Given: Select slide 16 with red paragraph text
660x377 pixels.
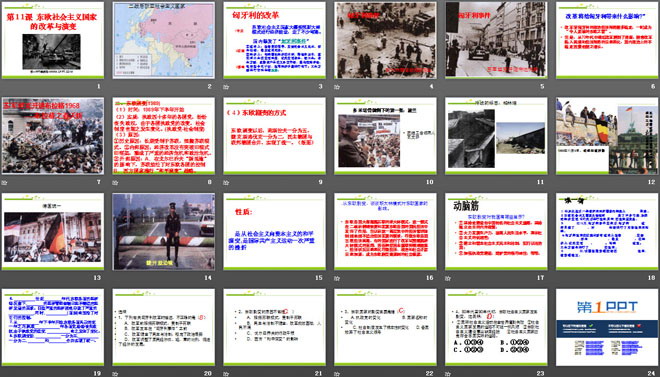Looking at the screenshot, I should point(386,231).
